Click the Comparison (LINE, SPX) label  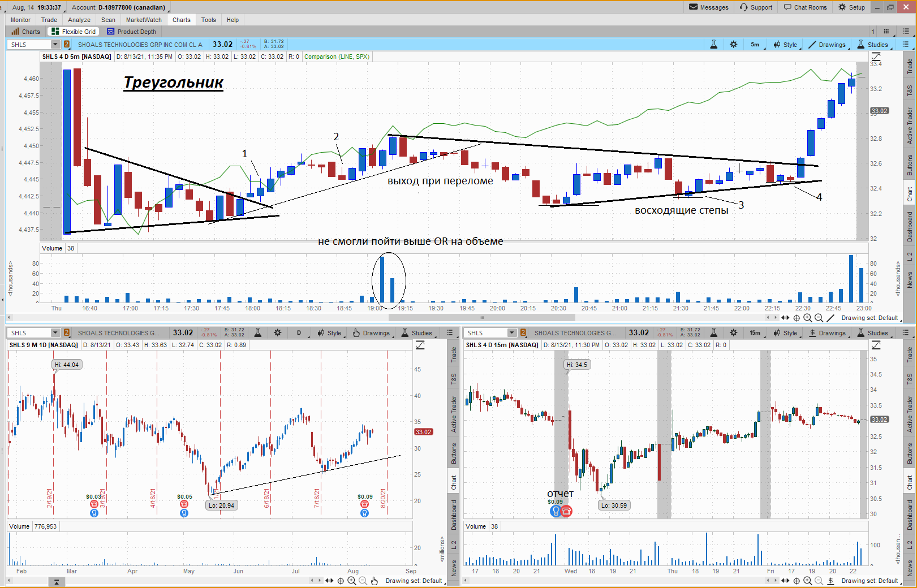[337, 57]
